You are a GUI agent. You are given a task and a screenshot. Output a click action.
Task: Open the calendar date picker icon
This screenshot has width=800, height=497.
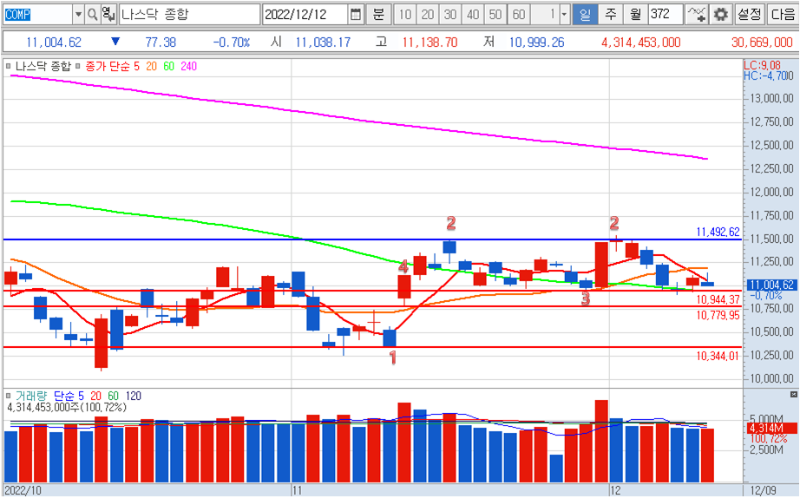click(356, 14)
